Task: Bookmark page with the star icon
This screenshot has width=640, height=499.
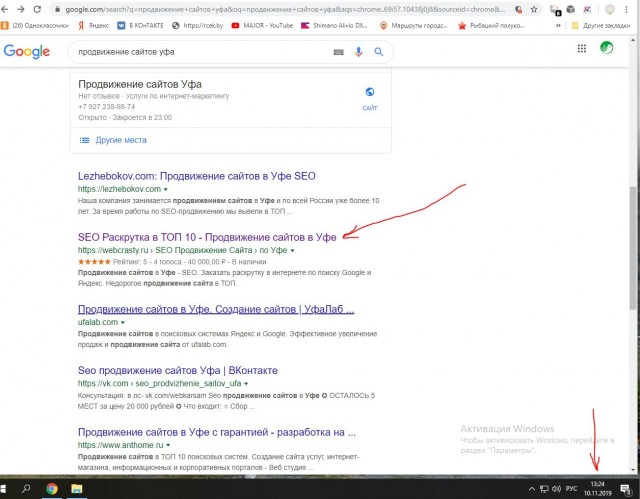Action: pos(534,9)
